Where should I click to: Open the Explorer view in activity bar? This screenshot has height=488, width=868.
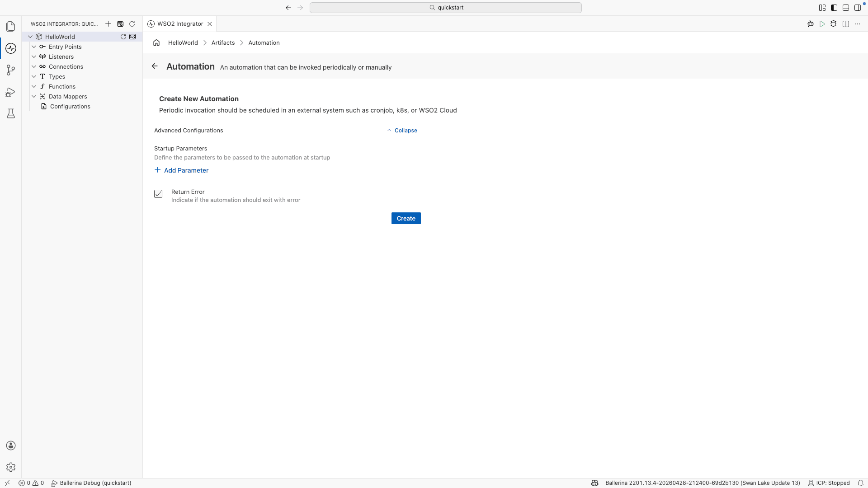tap(11, 27)
